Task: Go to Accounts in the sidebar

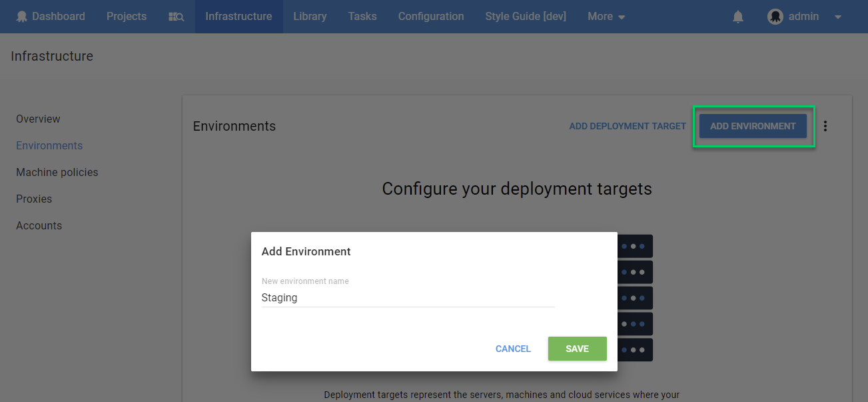Action: pyautogui.click(x=39, y=225)
